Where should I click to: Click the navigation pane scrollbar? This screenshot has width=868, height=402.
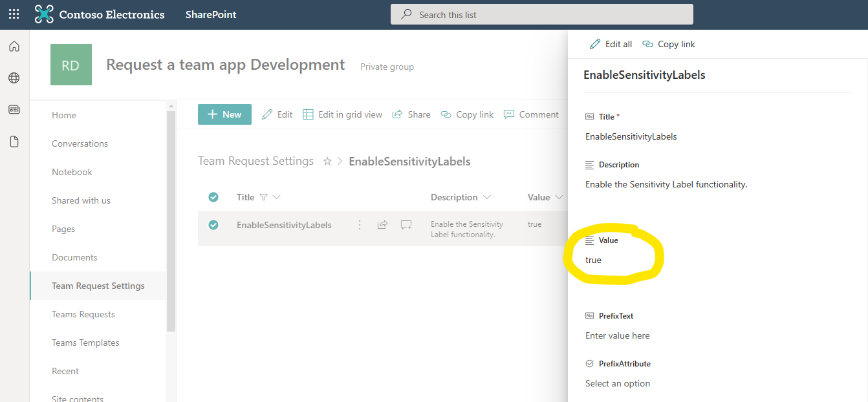coord(171,220)
